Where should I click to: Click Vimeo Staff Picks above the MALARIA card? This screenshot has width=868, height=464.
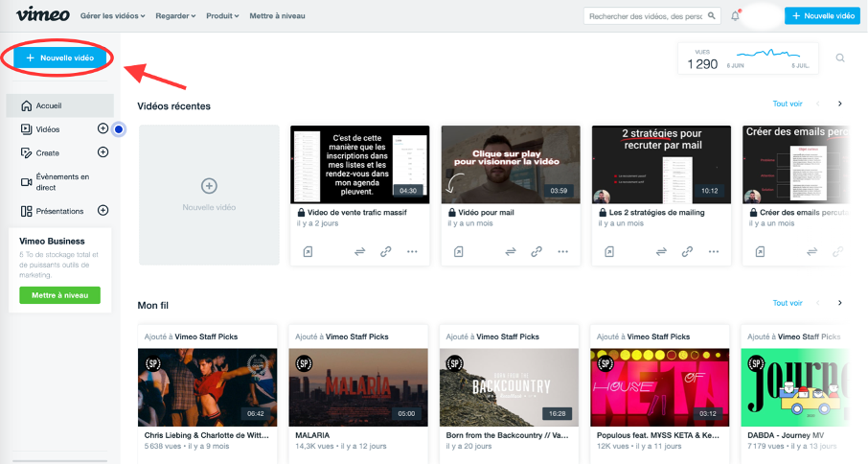coord(357,336)
